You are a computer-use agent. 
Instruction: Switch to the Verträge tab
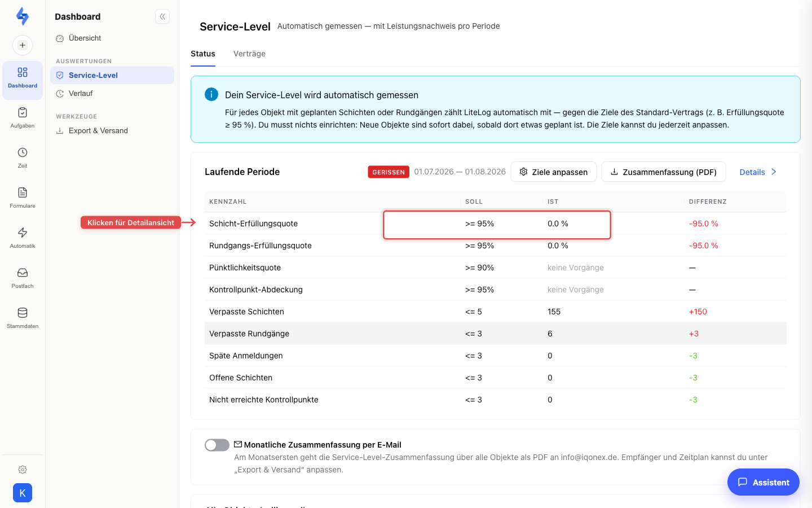249,54
